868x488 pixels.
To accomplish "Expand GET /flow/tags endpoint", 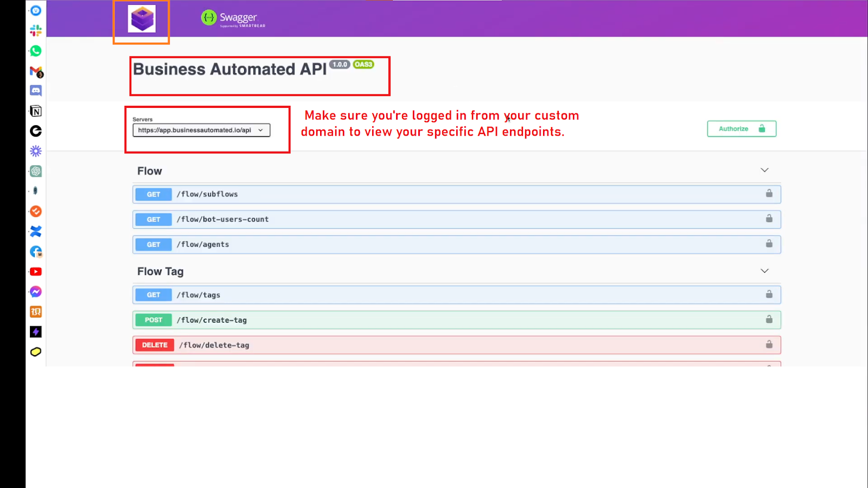I will pyautogui.click(x=457, y=295).
